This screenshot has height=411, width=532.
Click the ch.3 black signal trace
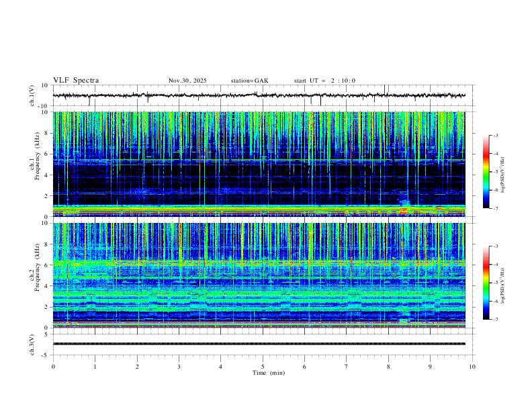click(x=259, y=344)
